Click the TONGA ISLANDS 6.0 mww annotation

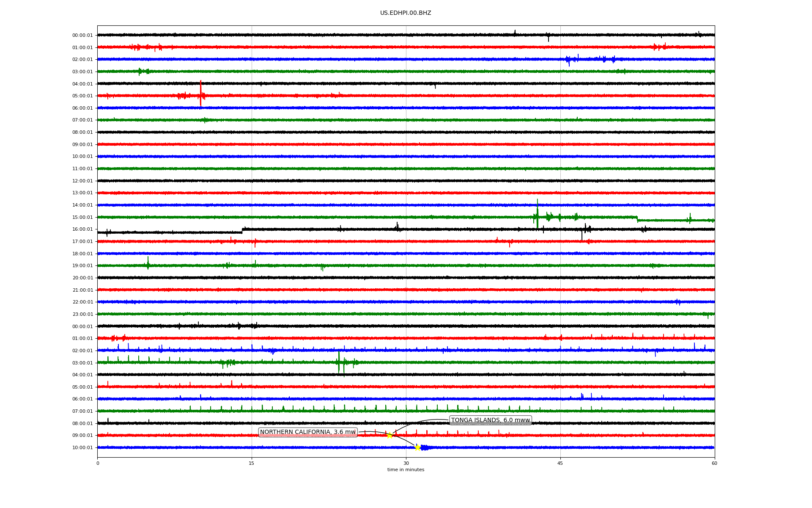pyautogui.click(x=490, y=420)
